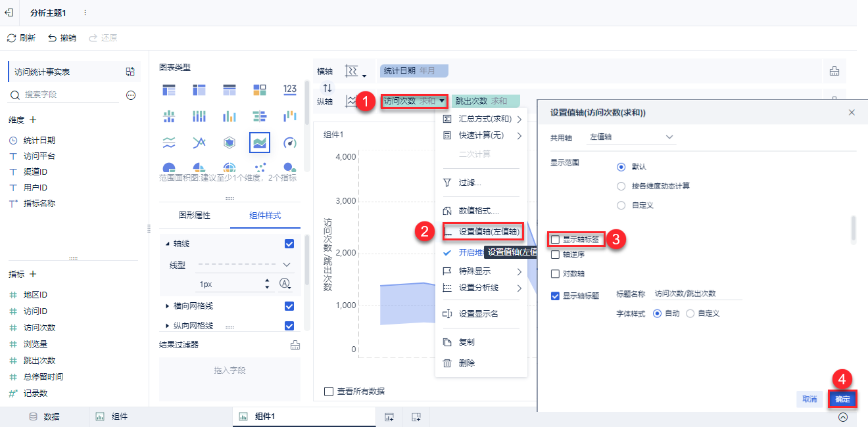Choose 自定义 font style radio

(x=690, y=313)
